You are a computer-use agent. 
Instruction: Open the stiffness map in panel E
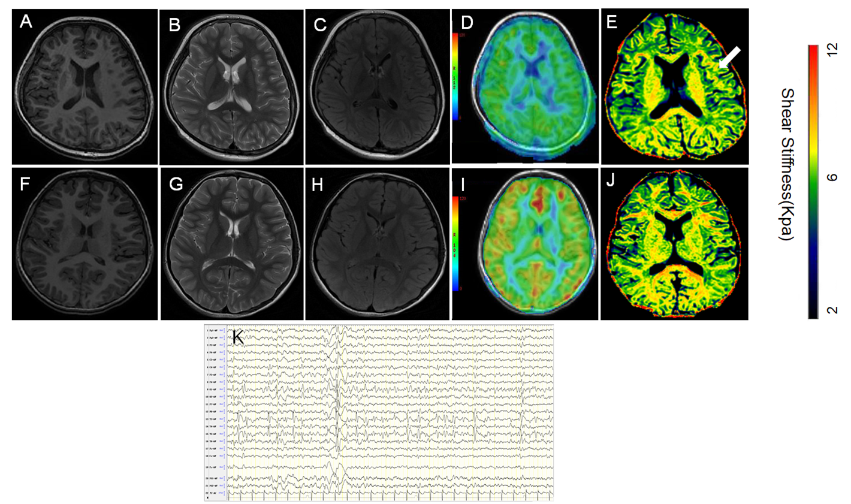(x=674, y=87)
